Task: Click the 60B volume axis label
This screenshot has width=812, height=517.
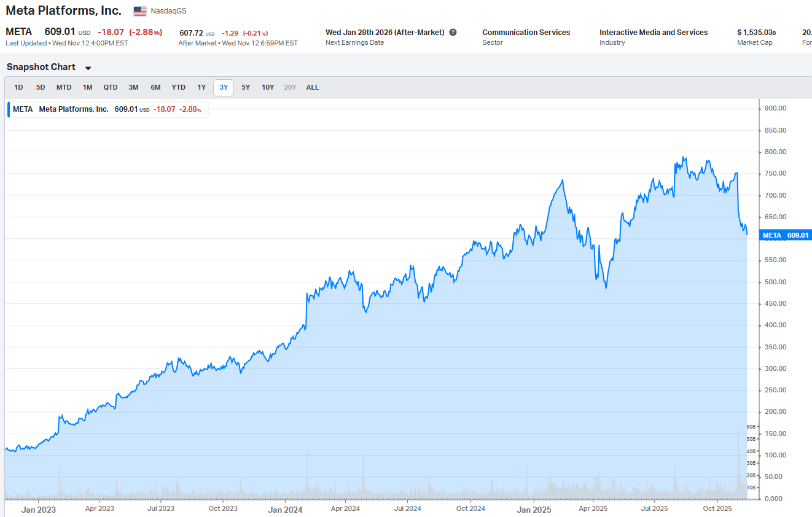Action: (751, 427)
